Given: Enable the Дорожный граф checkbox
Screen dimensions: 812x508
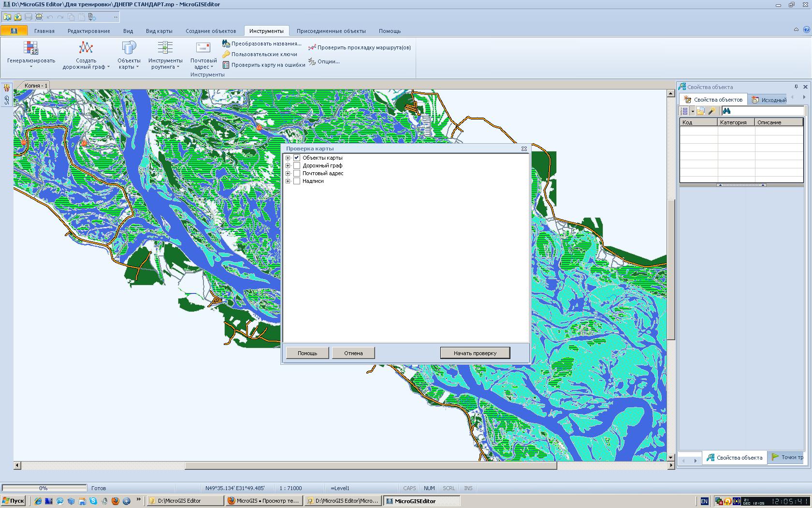Looking at the screenshot, I should click(297, 165).
